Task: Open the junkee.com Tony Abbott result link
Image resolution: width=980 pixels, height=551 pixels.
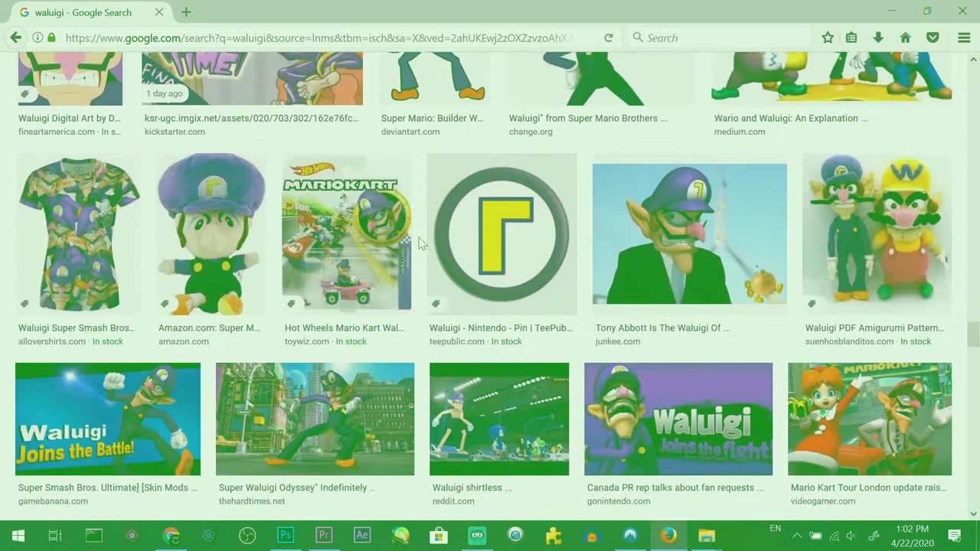Action: (x=662, y=328)
